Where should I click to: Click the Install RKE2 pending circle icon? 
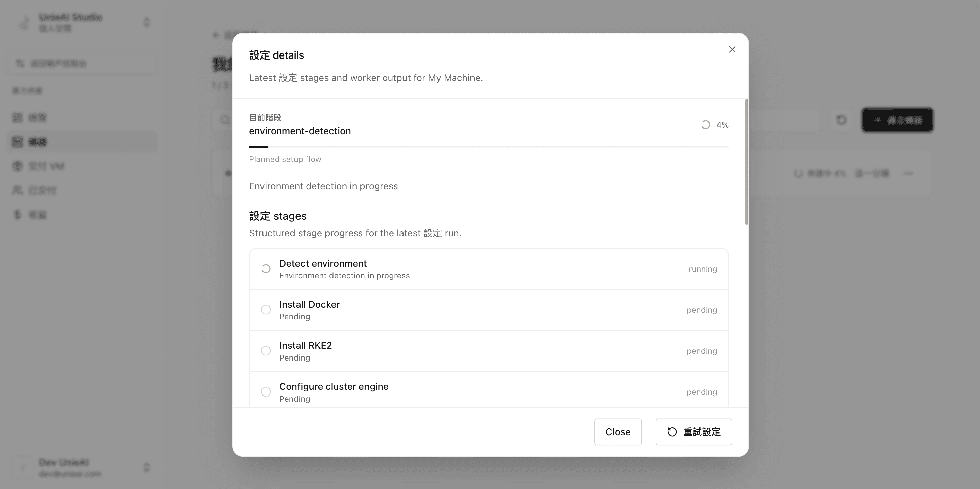click(x=266, y=351)
